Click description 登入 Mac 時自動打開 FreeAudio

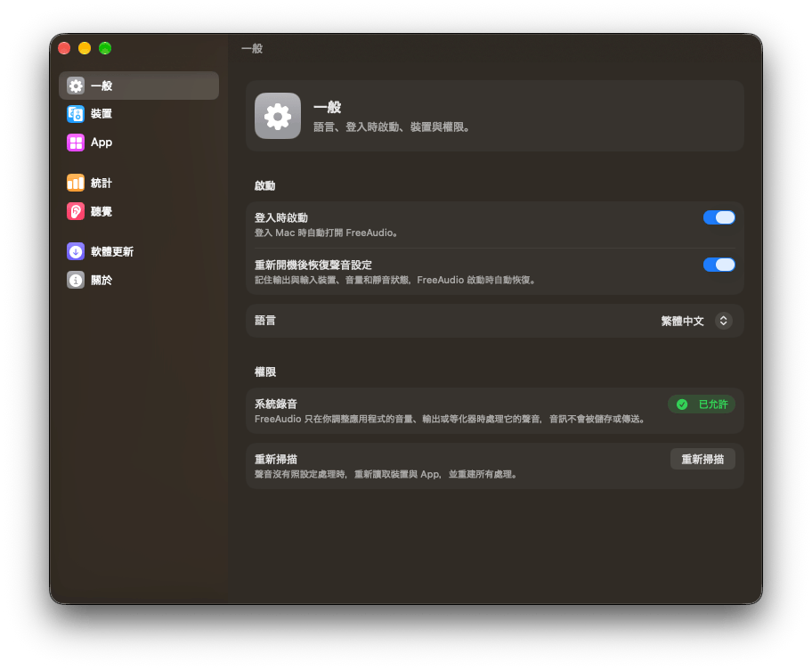coord(326,233)
